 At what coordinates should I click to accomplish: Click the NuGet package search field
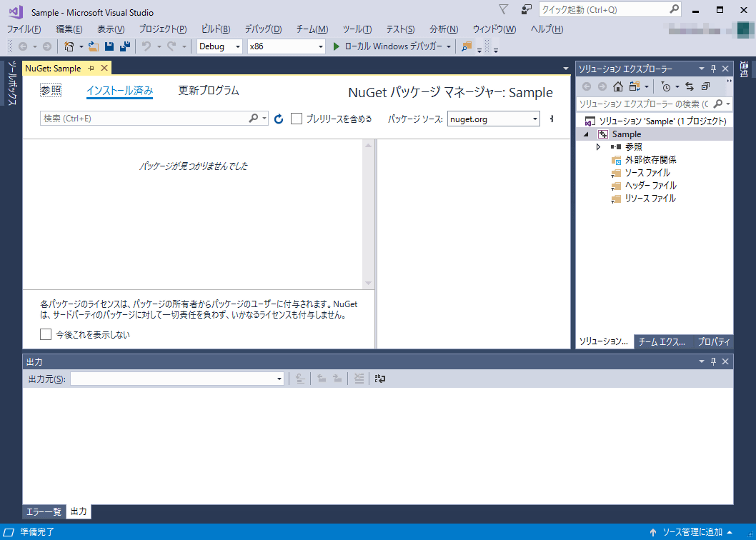[144, 119]
